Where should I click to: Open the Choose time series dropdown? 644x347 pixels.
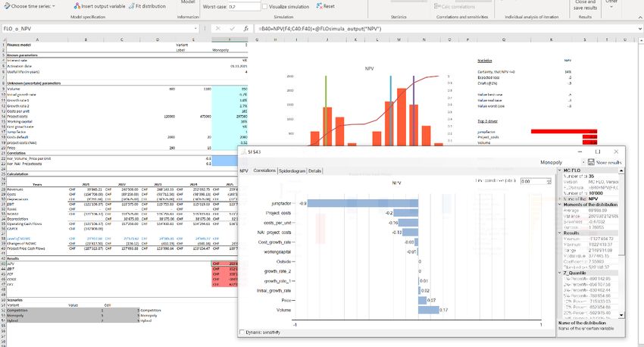pyautogui.click(x=29, y=6)
